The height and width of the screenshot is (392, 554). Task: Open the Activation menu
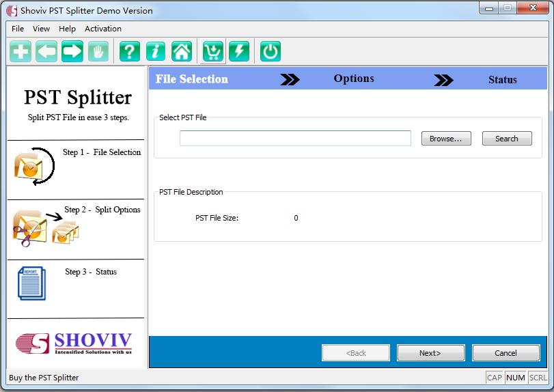[103, 29]
